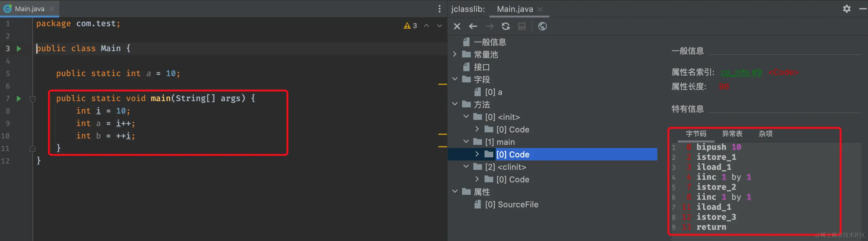Select 接口 tree item
868x241 pixels.
point(481,67)
